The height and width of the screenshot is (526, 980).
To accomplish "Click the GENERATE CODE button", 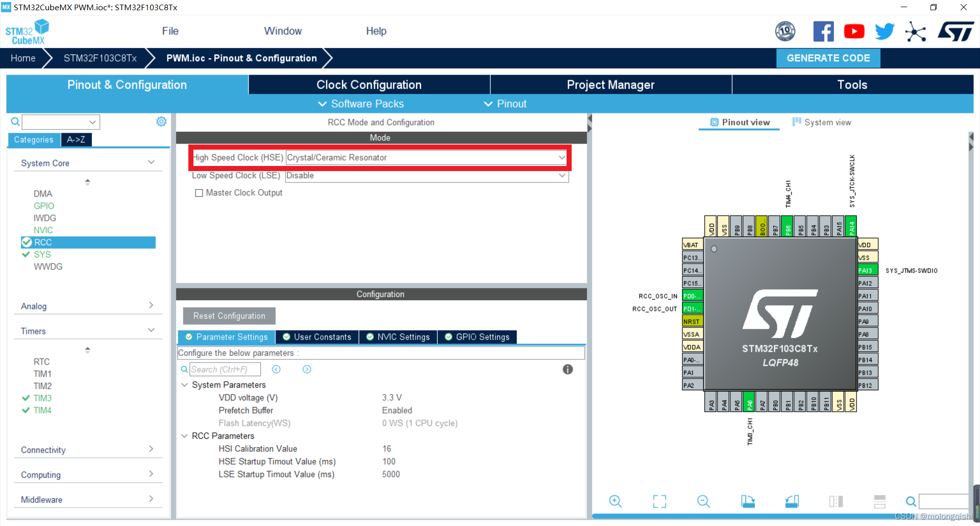I will (x=828, y=58).
